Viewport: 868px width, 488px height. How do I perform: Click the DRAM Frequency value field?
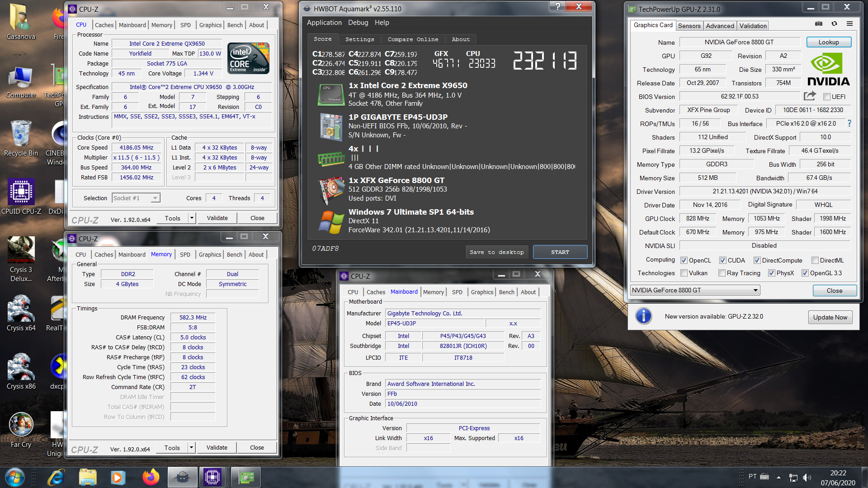click(193, 317)
